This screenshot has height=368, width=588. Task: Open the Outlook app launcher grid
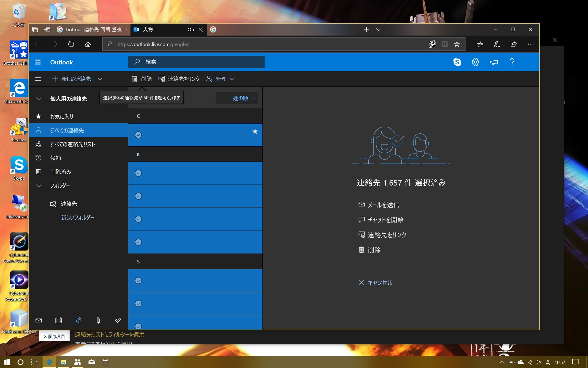click(x=38, y=62)
